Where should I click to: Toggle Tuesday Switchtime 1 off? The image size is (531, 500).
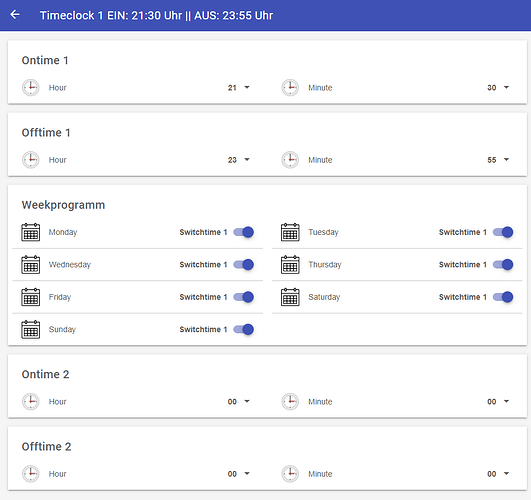tap(503, 232)
